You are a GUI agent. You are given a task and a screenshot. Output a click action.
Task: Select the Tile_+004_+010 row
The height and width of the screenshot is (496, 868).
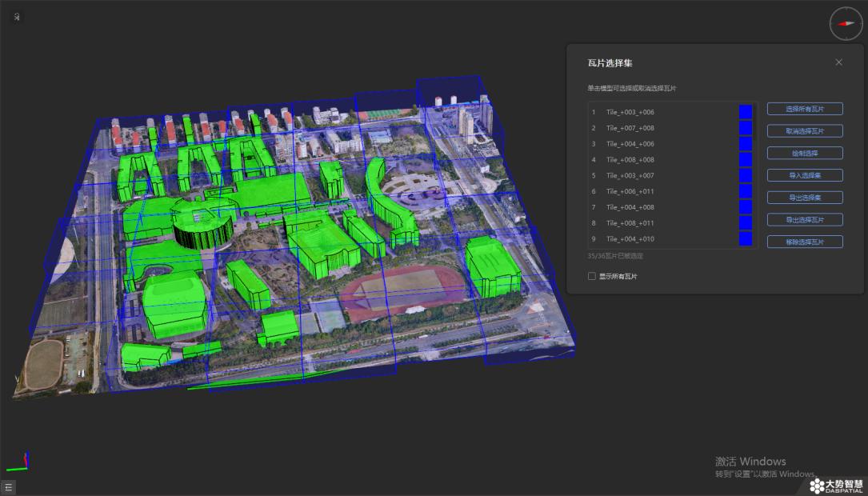point(671,239)
